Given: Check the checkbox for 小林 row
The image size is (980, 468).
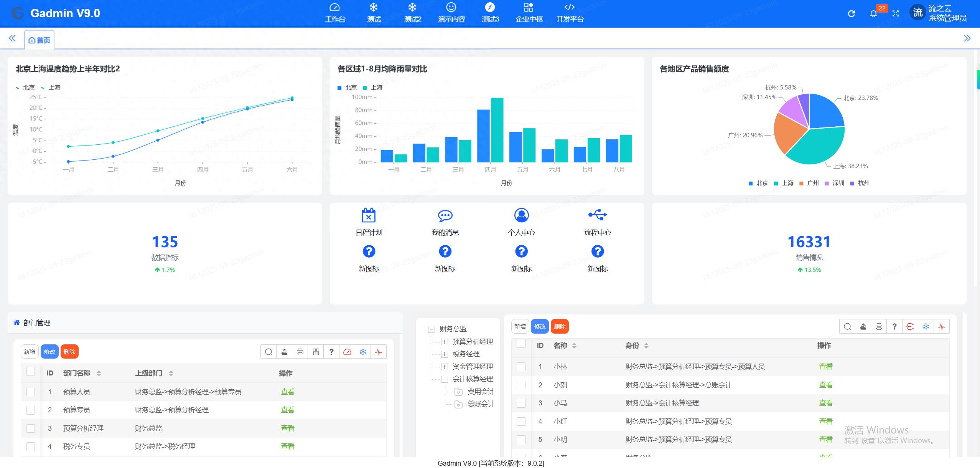Looking at the screenshot, I should click(521, 367).
